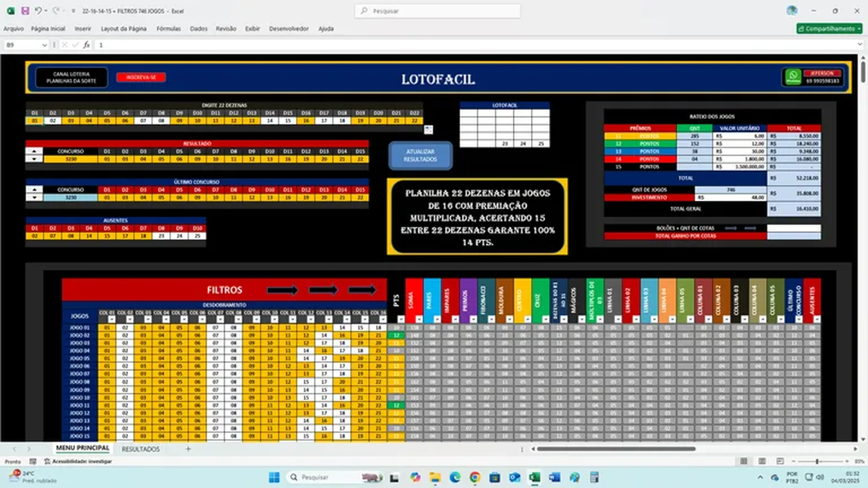The width and height of the screenshot is (868, 488).
Task: Open the Exibir ribbon tab
Action: [x=252, y=29]
